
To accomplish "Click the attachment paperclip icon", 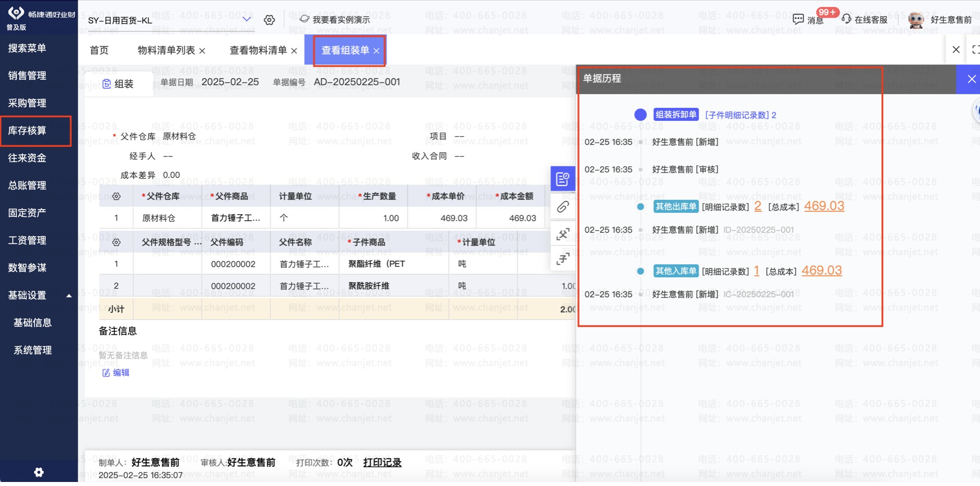I will [x=563, y=207].
